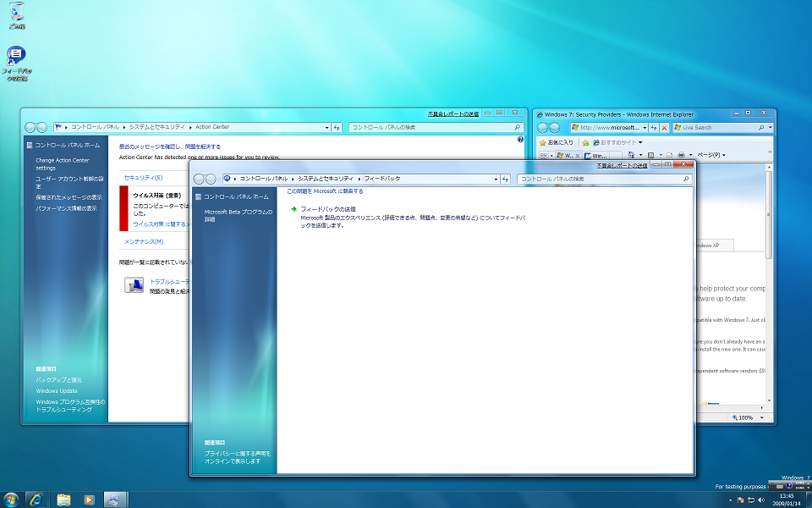The height and width of the screenshot is (508, 812).
Task: Click the Forward button in Feedback window
Action: tap(211, 179)
